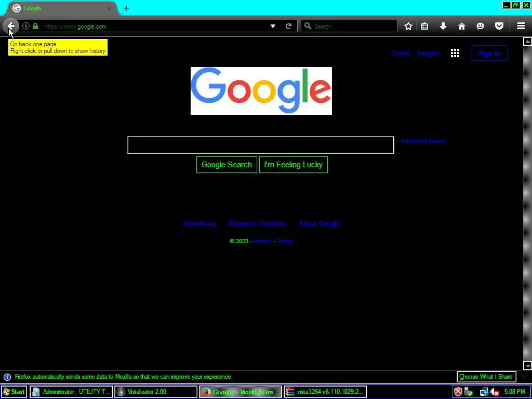Image resolution: width=532 pixels, height=399 pixels.
Task: Open the Business Solutions link
Action: click(257, 223)
